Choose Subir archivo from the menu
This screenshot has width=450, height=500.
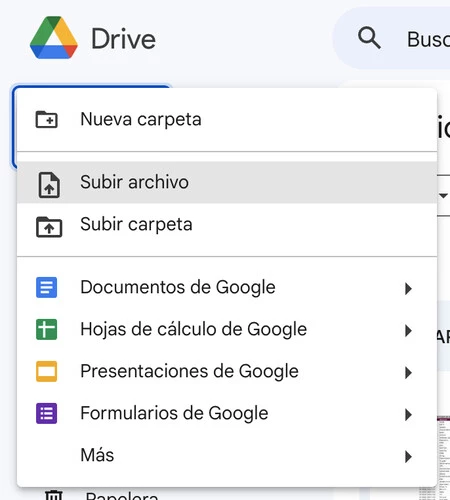(227, 182)
